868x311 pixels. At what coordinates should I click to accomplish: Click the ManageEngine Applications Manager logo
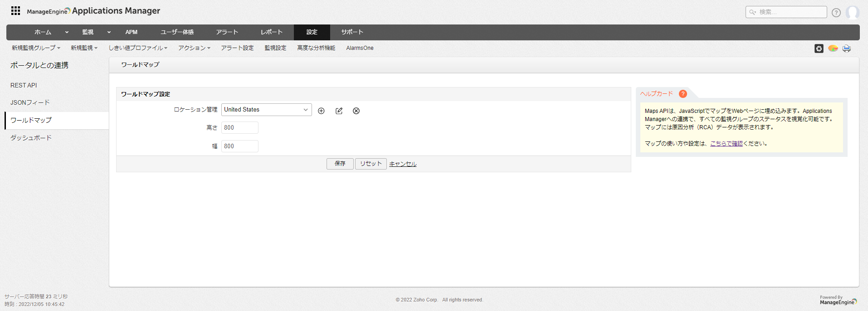click(93, 11)
